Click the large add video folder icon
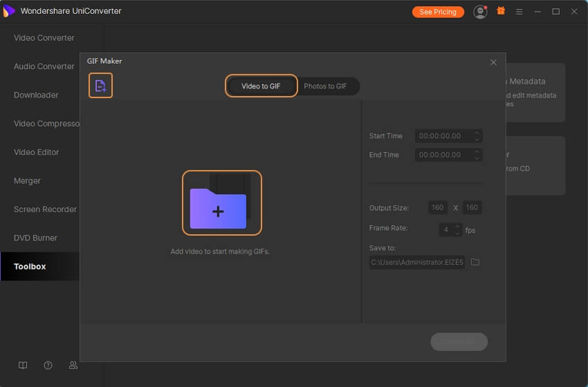Image resolution: width=588 pixels, height=387 pixels. tap(221, 202)
